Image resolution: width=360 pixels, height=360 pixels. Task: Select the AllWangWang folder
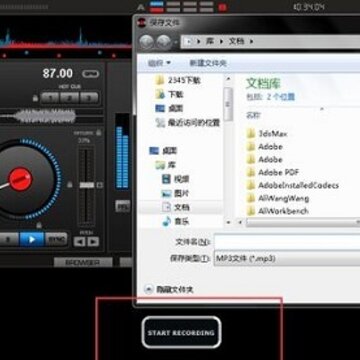pos(278,198)
